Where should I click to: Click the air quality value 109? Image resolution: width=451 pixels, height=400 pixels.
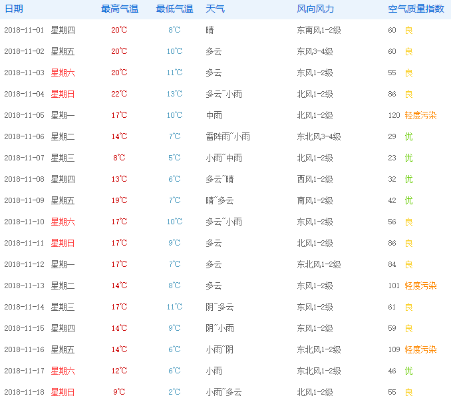pos(394,350)
